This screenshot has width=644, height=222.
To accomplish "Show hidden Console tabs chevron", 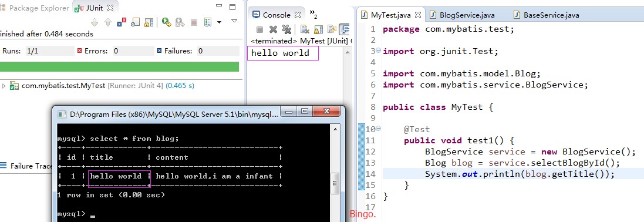I will 313,14.
